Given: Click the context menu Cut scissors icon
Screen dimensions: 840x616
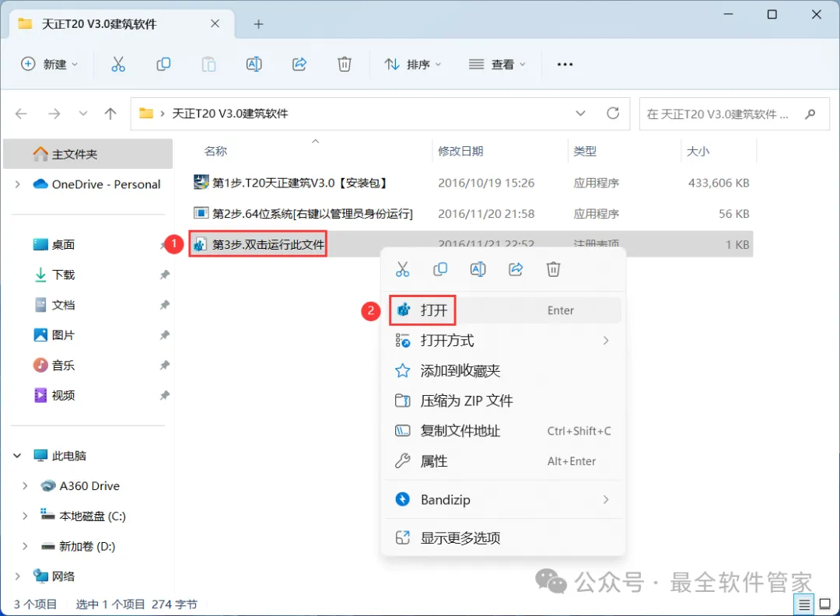Looking at the screenshot, I should pos(402,269).
